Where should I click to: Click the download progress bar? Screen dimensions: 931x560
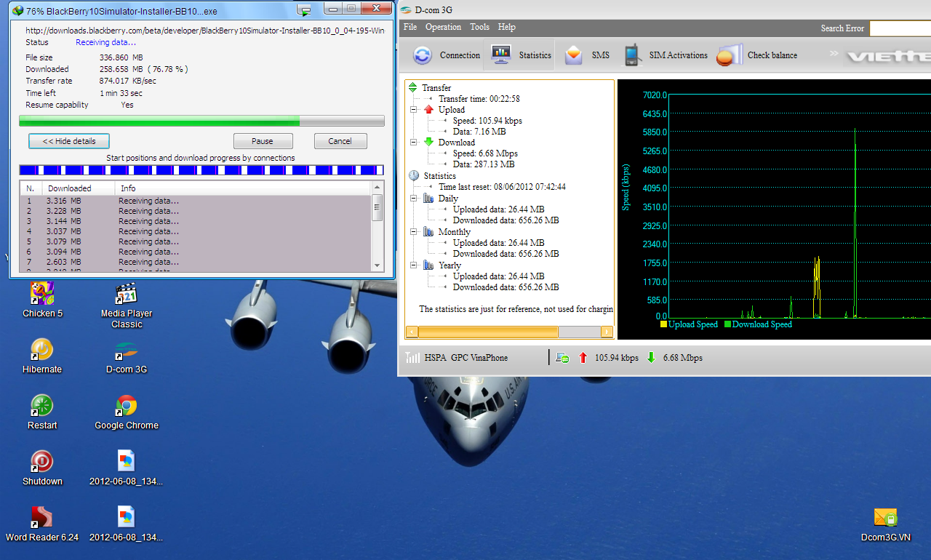click(x=201, y=121)
